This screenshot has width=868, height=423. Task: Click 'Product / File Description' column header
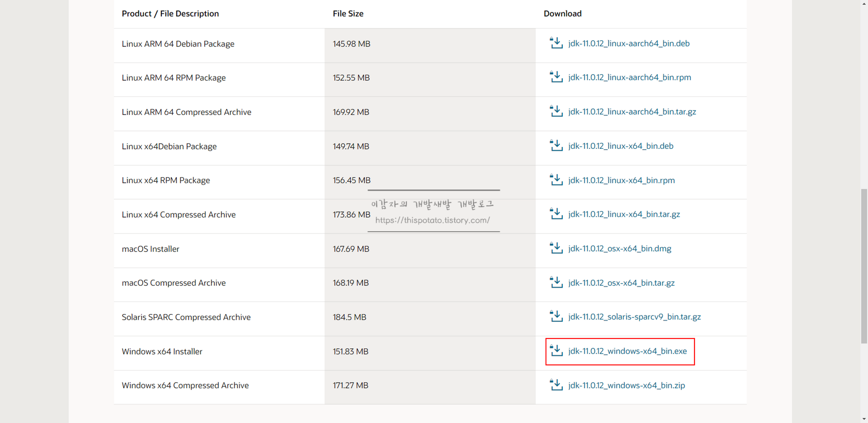pyautogui.click(x=170, y=13)
